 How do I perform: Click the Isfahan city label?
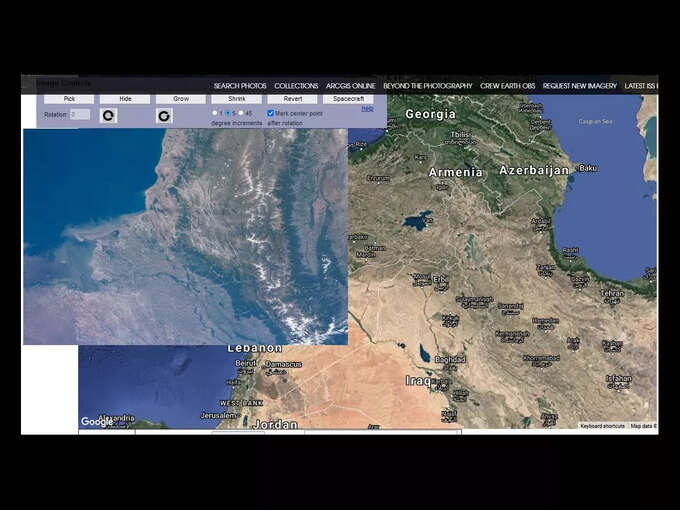[x=619, y=379]
